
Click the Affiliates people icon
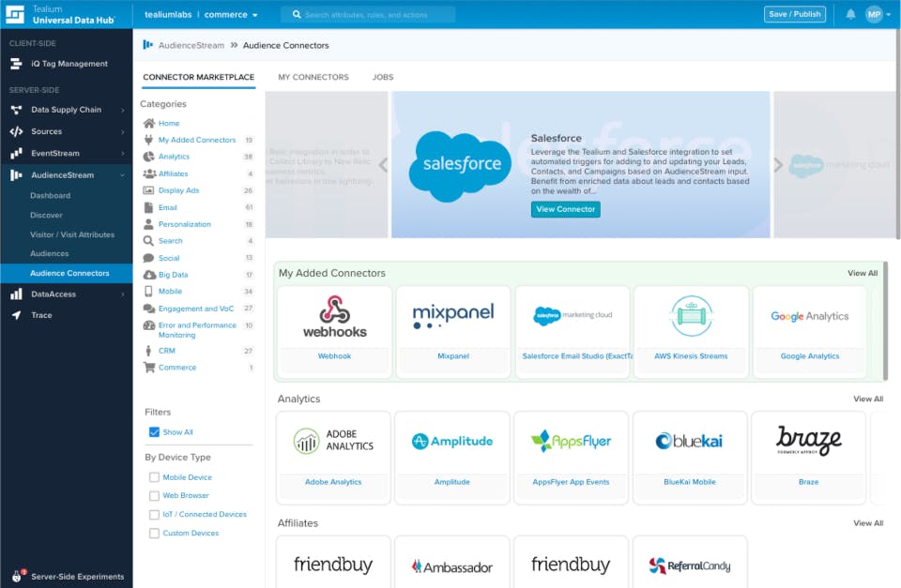149,173
